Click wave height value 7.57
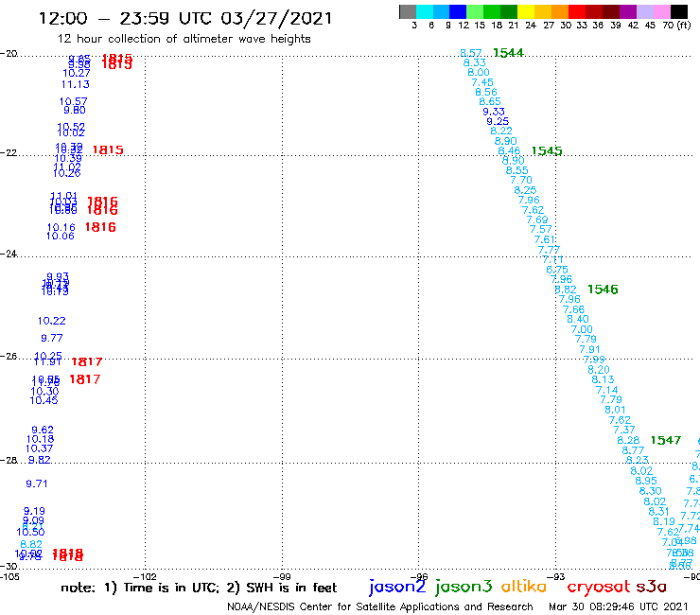The image size is (700, 615). coord(541,229)
